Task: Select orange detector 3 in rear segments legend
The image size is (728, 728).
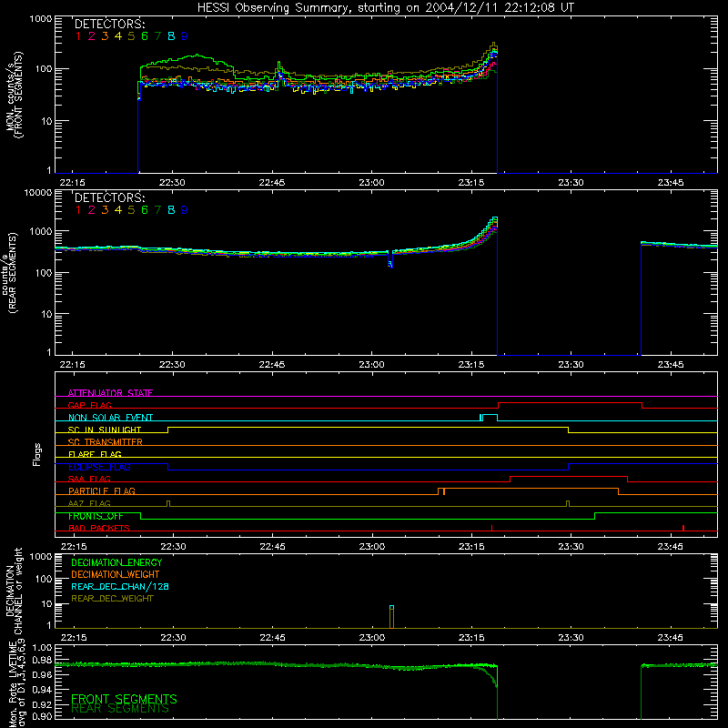Action: [x=105, y=210]
